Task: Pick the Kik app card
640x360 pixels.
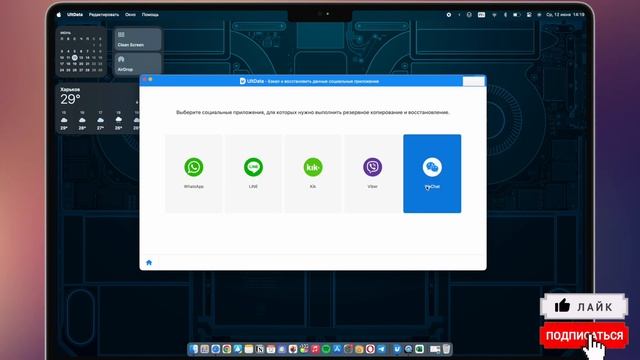Action: 313,173
